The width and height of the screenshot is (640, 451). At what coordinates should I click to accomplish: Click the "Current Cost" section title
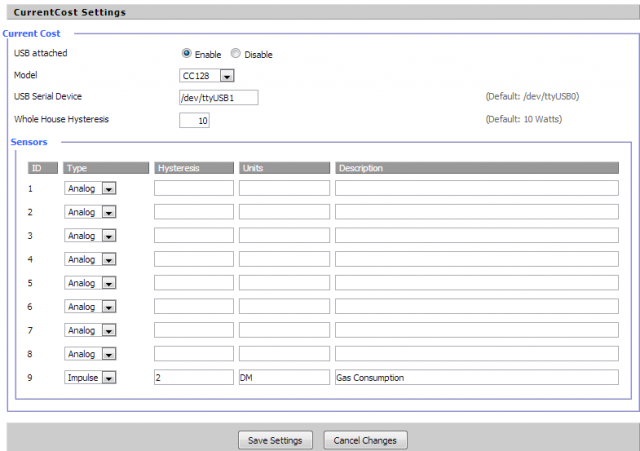point(31,33)
